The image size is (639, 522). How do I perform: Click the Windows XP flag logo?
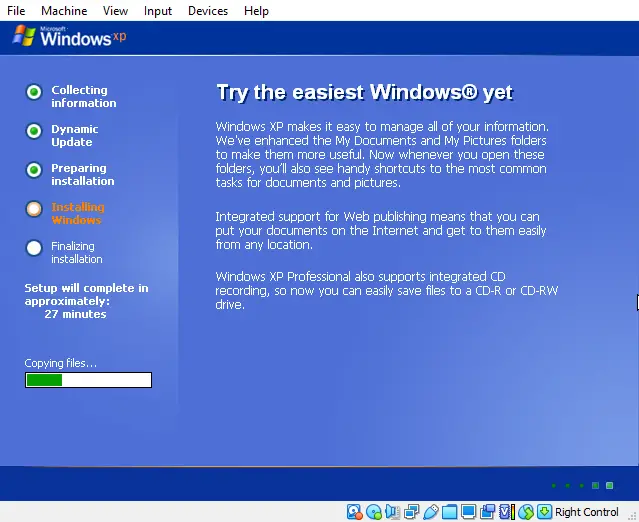(24, 36)
